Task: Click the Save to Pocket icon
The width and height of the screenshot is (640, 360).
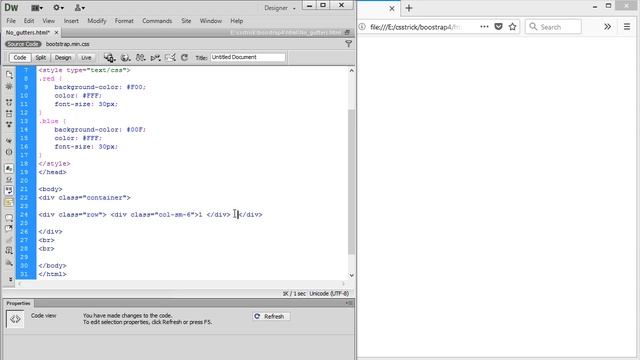Action: pos(498,27)
